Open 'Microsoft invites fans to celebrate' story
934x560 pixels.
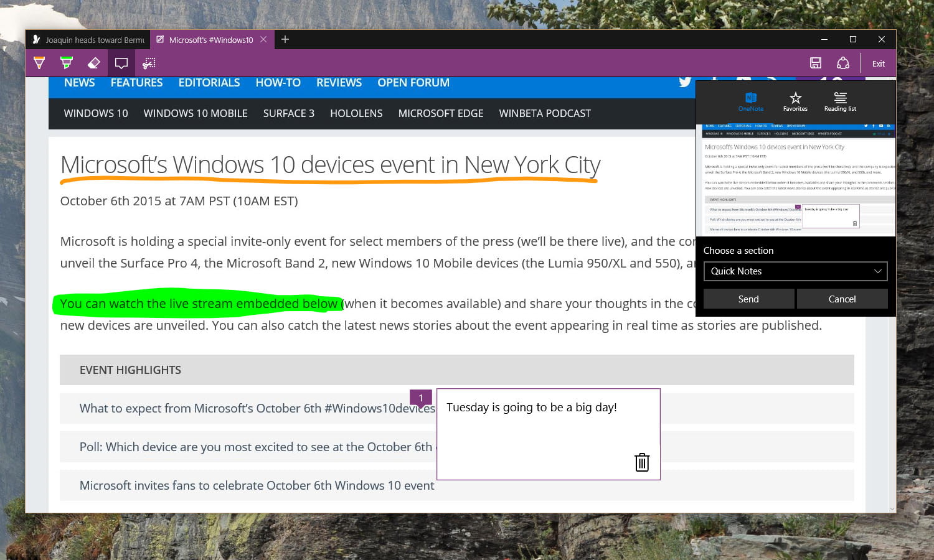tap(257, 485)
